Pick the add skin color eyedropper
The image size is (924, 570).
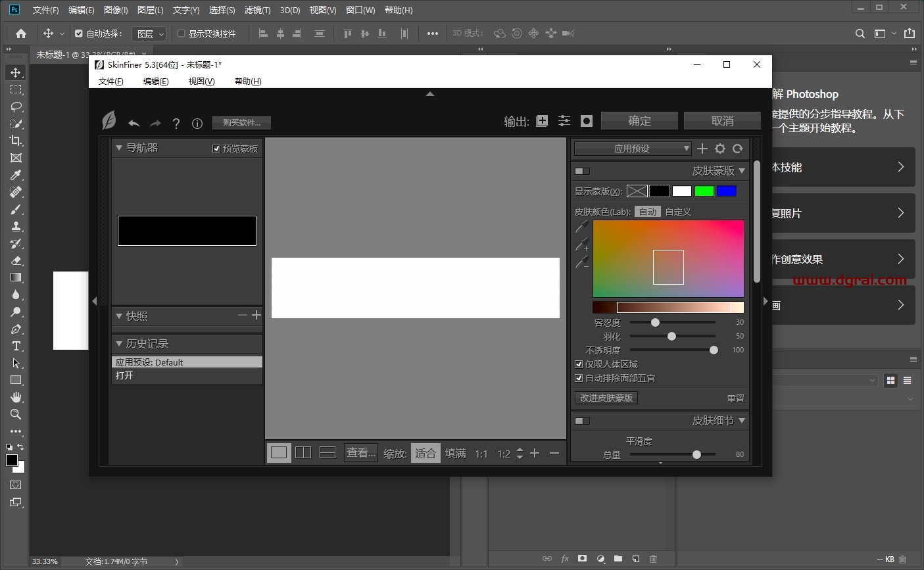(x=582, y=245)
